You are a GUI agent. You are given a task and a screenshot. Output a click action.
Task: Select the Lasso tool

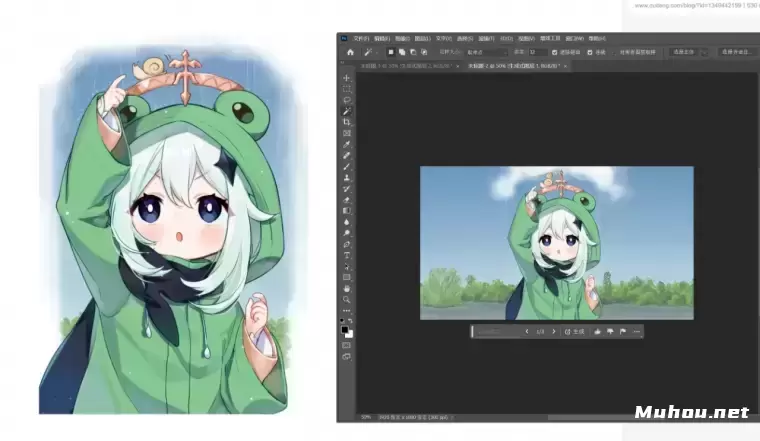pos(347,100)
